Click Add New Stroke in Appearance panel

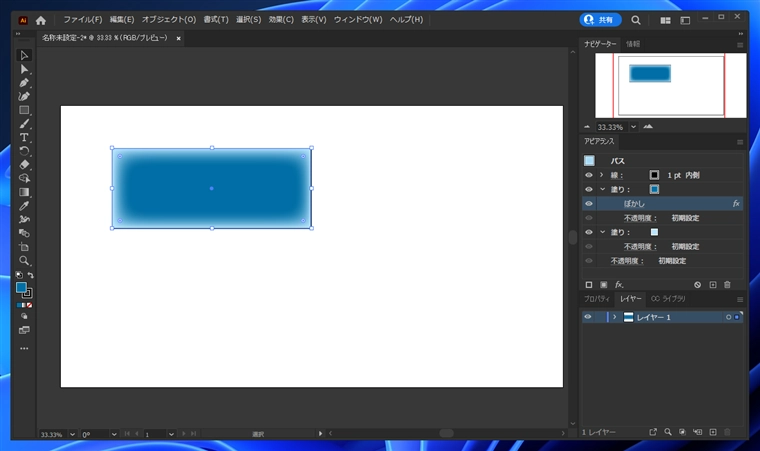588,285
